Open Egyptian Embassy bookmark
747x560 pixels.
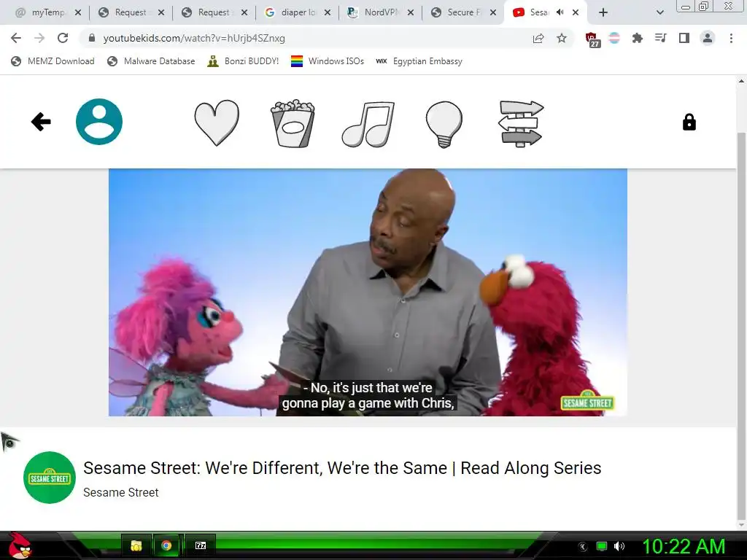(419, 61)
